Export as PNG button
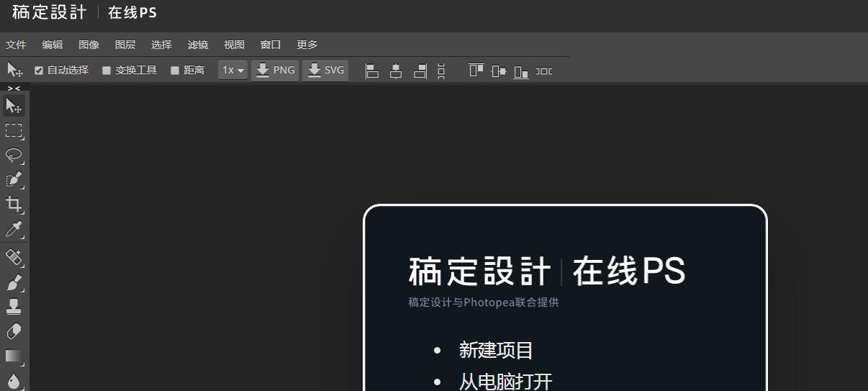Viewport: 868px width, 391px height. [x=275, y=70]
